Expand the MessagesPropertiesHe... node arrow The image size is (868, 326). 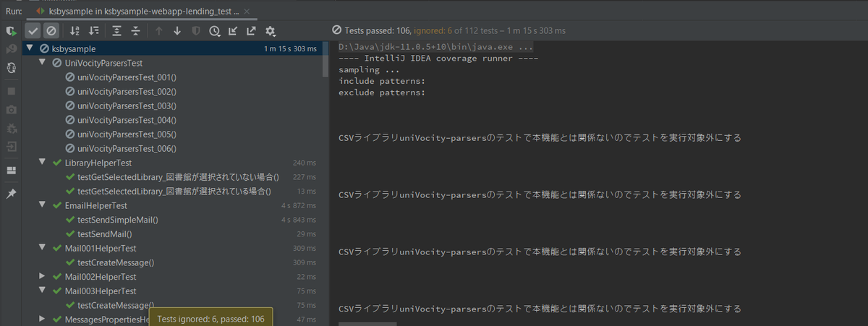click(x=43, y=319)
